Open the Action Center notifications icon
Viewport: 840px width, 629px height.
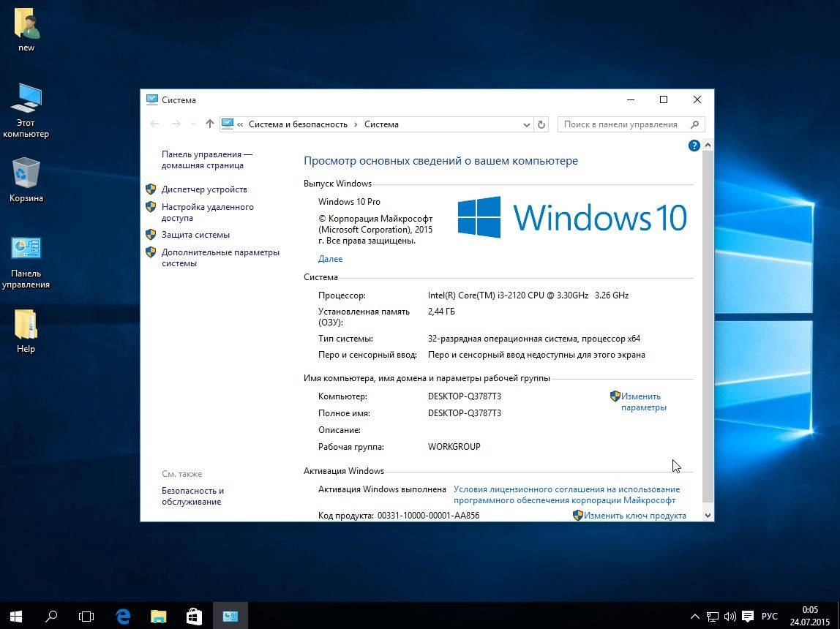coord(748,617)
